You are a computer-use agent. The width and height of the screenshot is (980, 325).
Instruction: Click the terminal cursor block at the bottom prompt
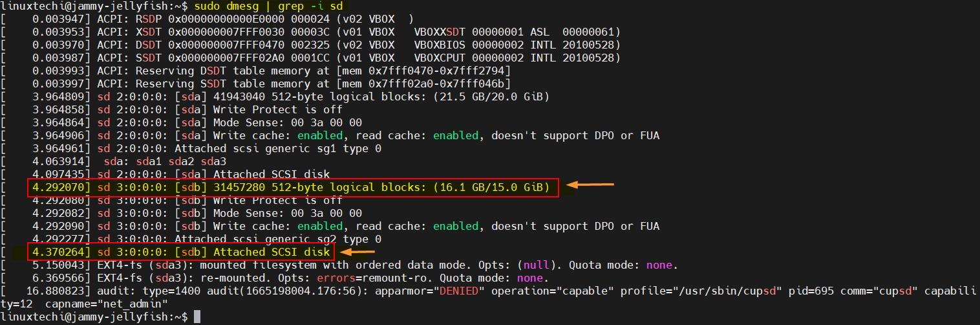197,317
